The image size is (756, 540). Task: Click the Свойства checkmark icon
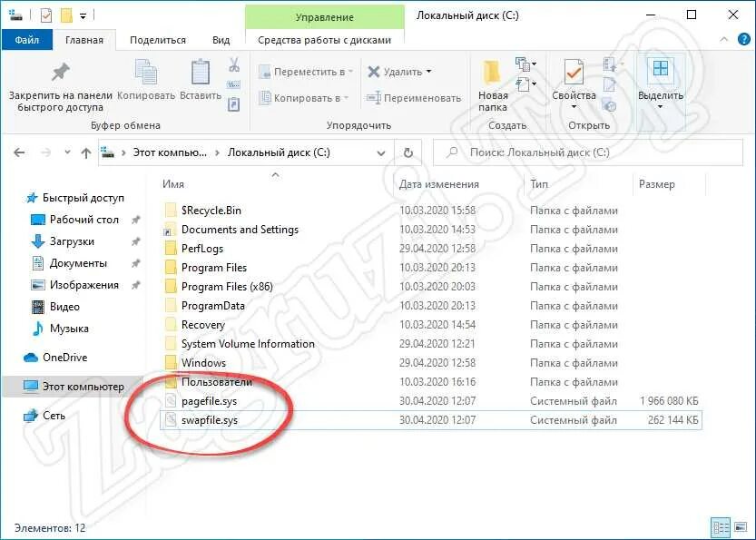click(x=574, y=73)
